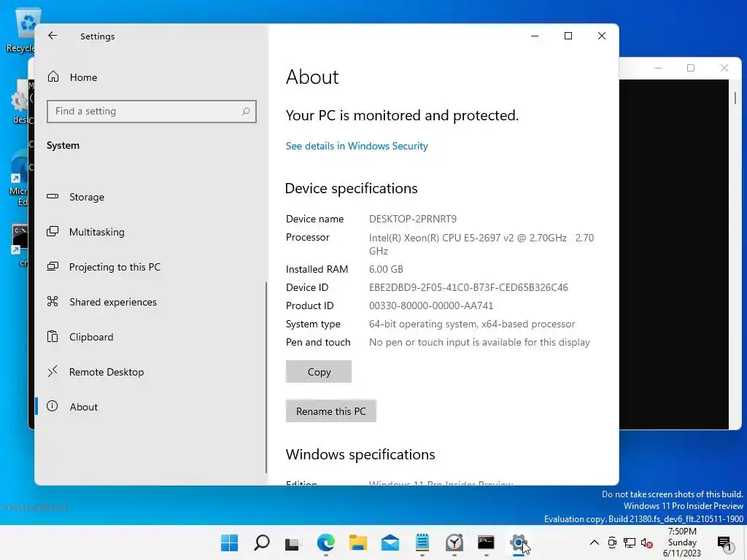Click the search magnifier in Find a setting
Viewport: 747px width, 560px height.
[246, 112]
